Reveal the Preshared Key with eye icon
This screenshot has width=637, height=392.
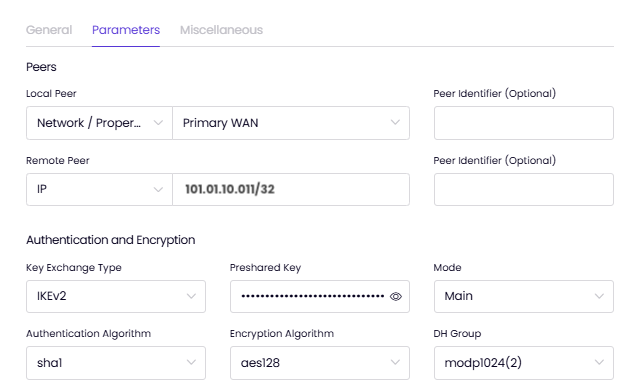pos(395,297)
